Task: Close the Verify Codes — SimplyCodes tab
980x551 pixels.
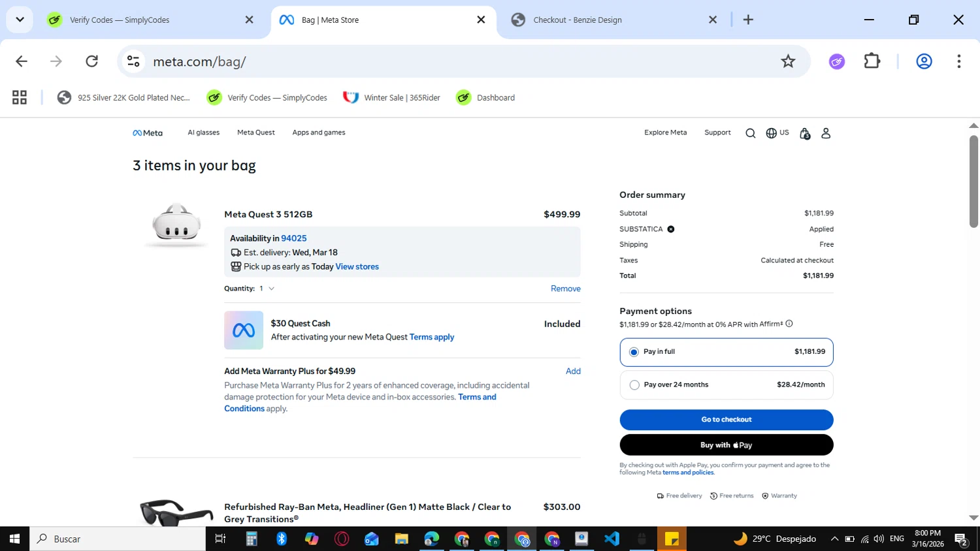Action: point(249,20)
